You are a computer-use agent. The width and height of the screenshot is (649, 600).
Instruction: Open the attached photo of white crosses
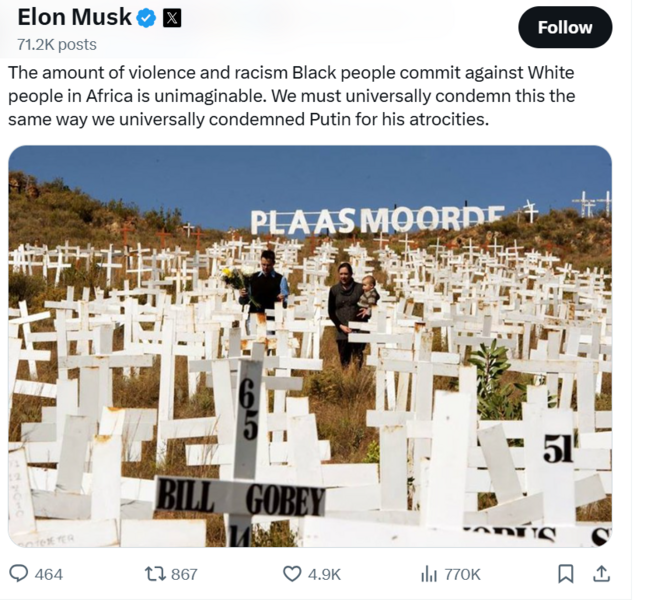pyautogui.click(x=310, y=300)
